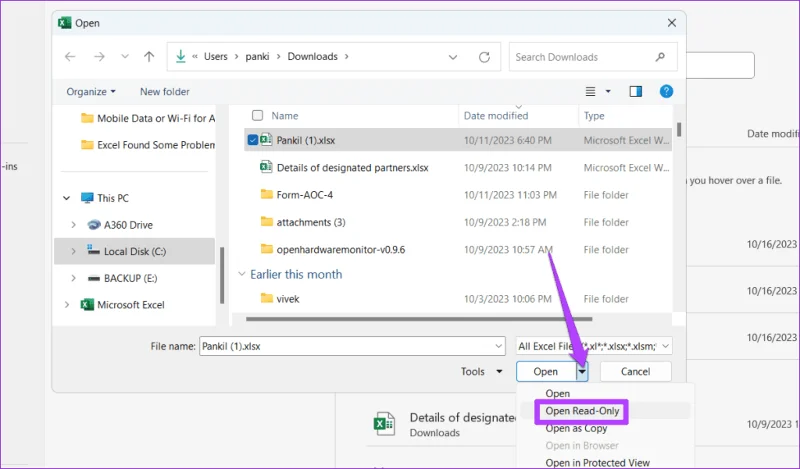Open Details of designated file in background Excel window

click(444, 425)
